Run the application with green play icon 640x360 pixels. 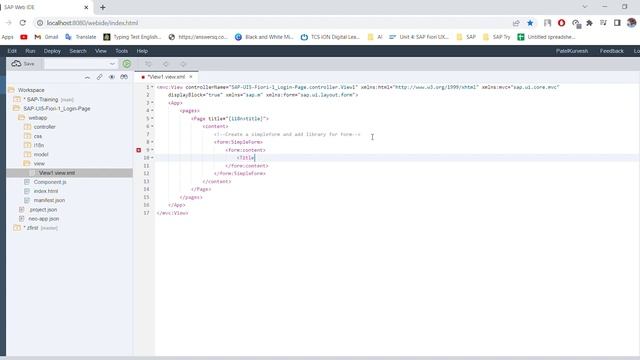point(127,64)
